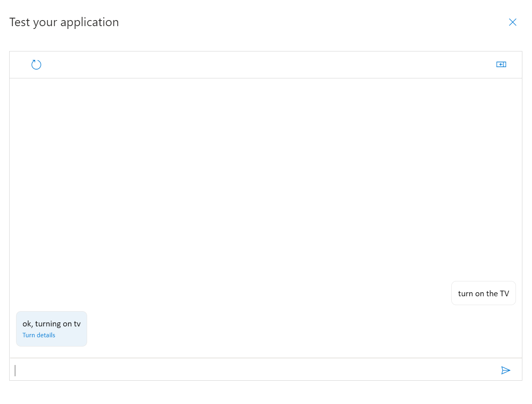Click the "Test your application" heading

(x=64, y=22)
